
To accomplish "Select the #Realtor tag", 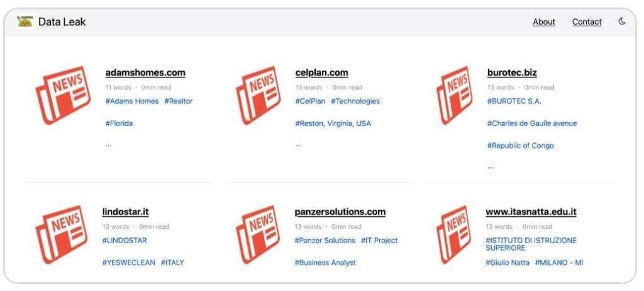I will click(178, 101).
